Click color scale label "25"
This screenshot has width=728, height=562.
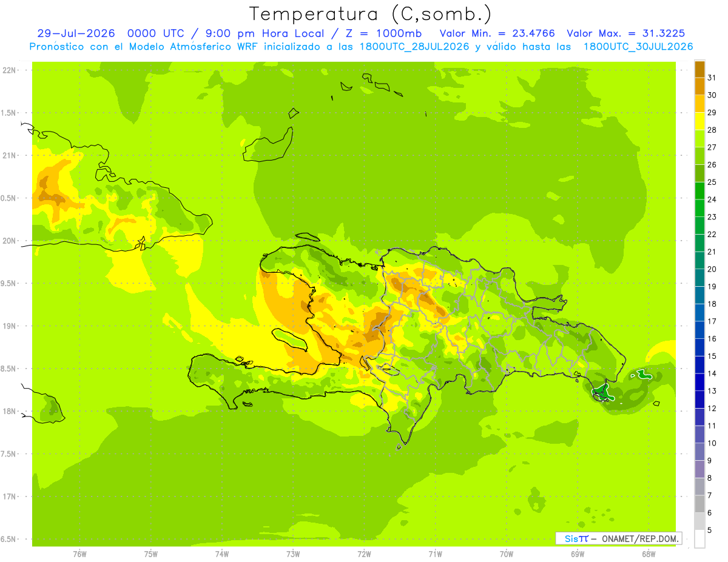712,182
